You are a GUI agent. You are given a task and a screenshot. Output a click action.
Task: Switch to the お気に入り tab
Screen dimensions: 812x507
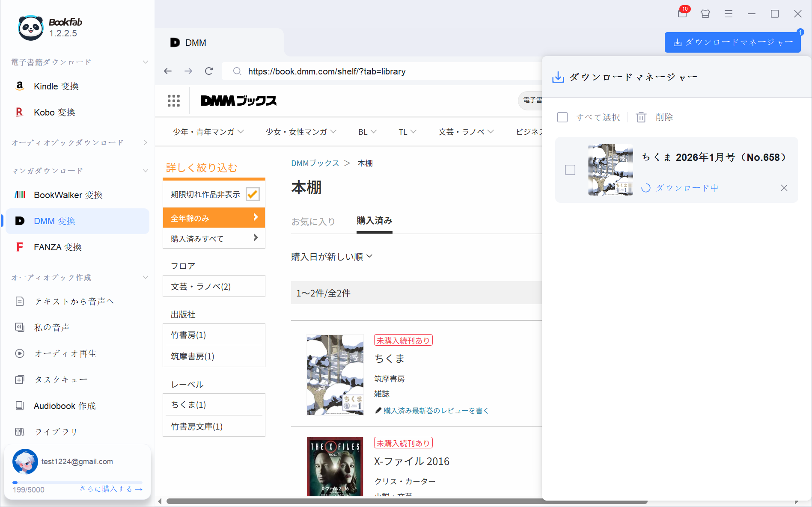(314, 221)
